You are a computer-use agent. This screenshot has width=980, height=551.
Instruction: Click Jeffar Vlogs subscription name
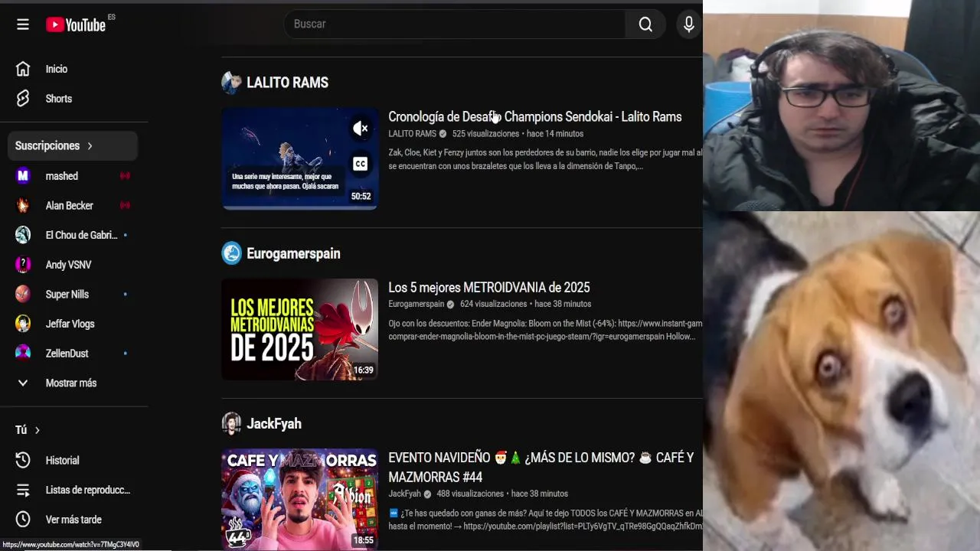click(x=70, y=324)
